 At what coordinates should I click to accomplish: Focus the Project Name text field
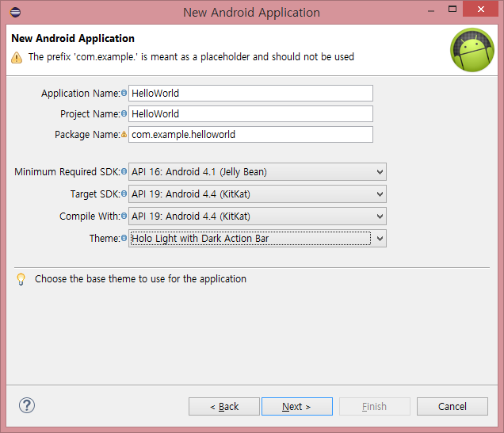(250, 114)
